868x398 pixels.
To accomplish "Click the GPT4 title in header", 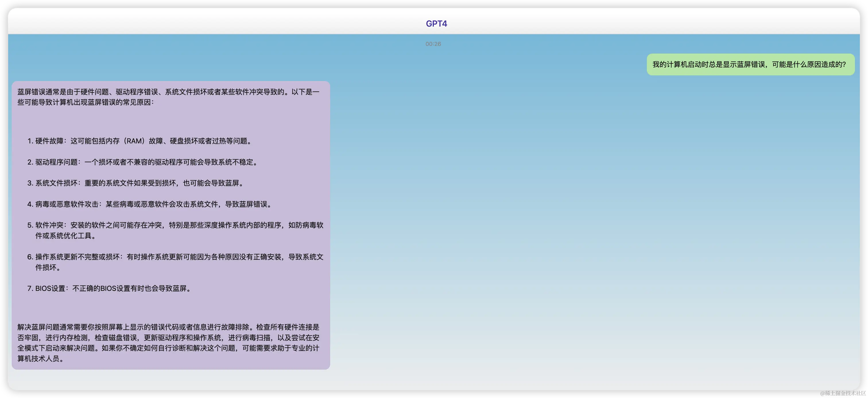I will (x=436, y=24).
